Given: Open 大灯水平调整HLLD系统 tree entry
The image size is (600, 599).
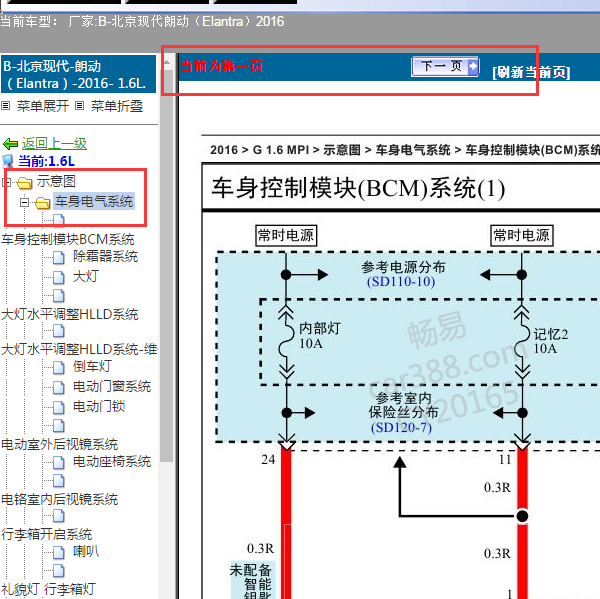Looking at the screenshot, I should 69,314.
